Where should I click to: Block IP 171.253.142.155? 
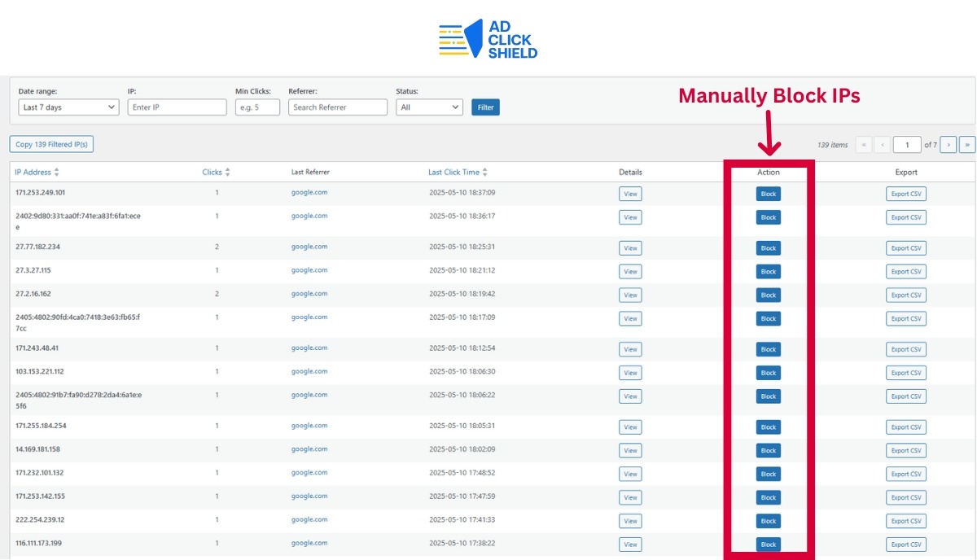[x=768, y=497]
